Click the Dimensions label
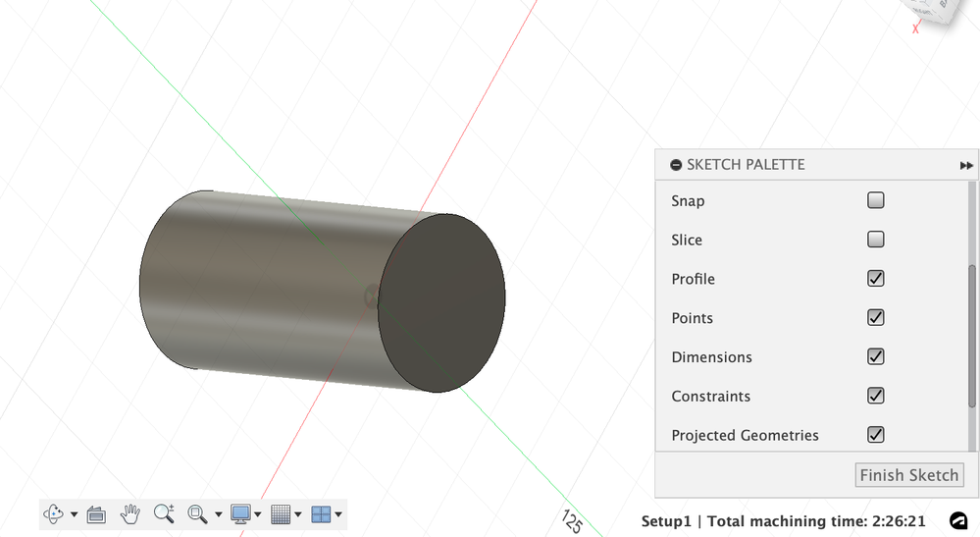This screenshot has width=980, height=537. click(x=711, y=357)
